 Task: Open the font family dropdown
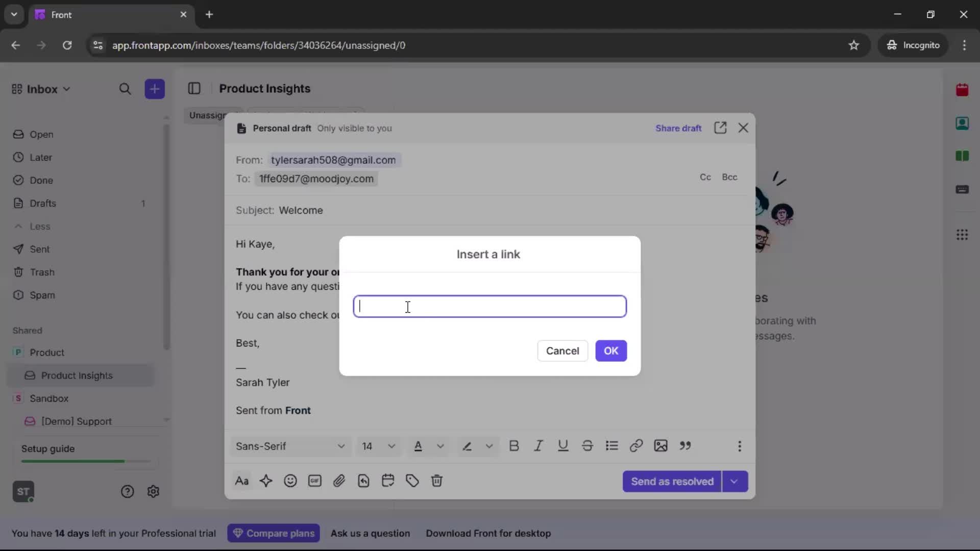(289, 446)
